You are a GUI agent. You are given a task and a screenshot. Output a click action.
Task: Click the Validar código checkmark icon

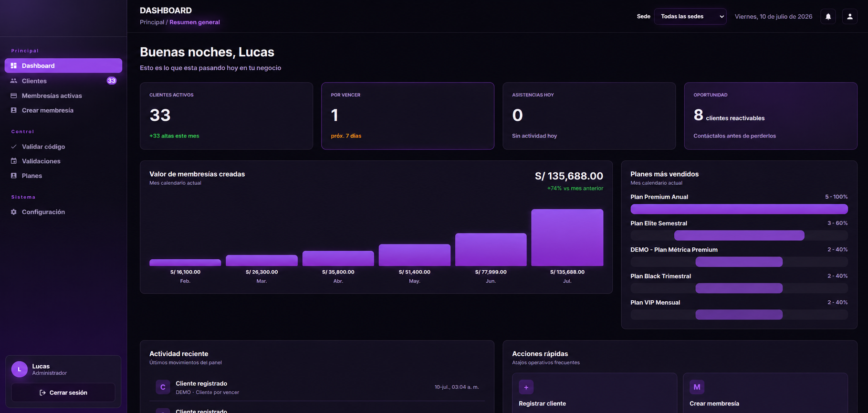pyautogui.click(x=14, y=147)
